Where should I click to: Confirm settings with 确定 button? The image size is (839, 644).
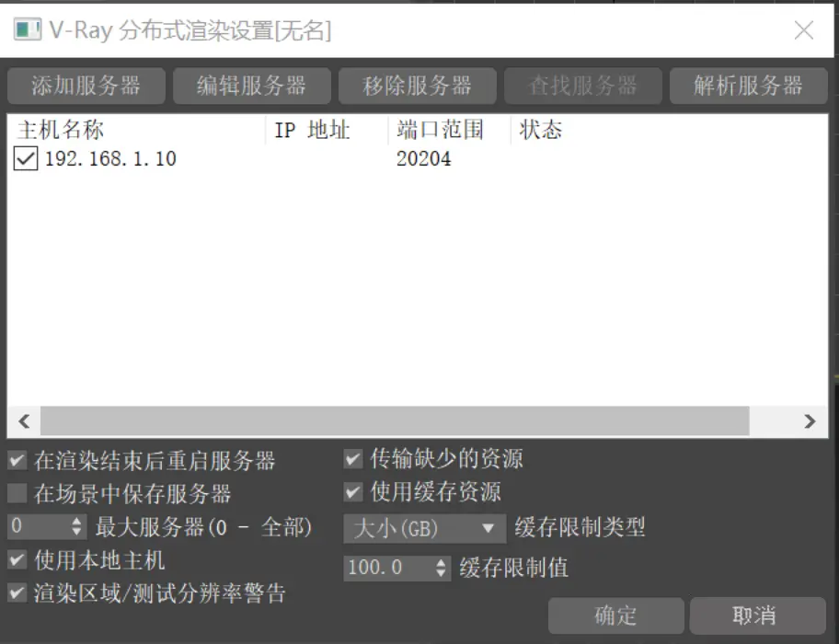point(615,615)
